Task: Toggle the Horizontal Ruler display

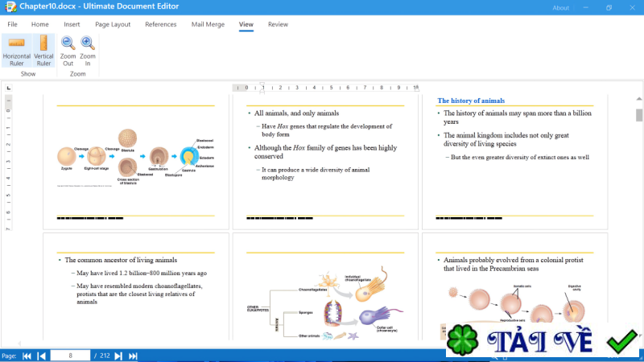Action: [x=16, y=51]
